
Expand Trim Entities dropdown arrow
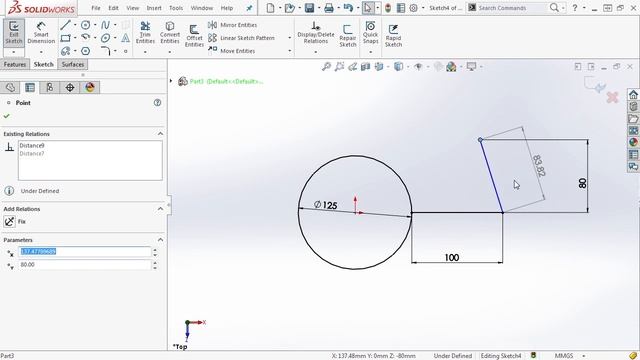tap(145, 52)
